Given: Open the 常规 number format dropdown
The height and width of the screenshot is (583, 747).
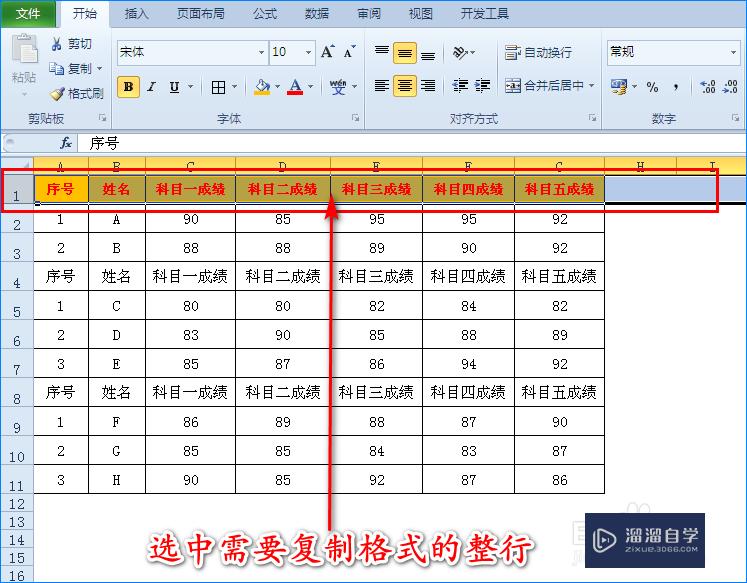Looking at the screenshot, I should point(733,52).
